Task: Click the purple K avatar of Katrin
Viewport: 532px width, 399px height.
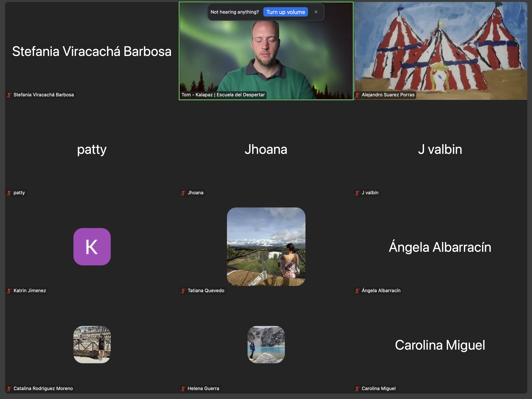Action: click(x=92, y=247)
